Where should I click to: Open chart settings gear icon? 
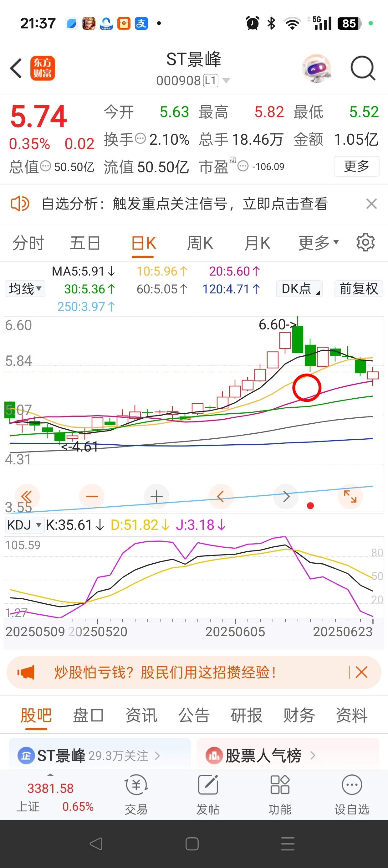pyautogui.click(x=365, y=242)
